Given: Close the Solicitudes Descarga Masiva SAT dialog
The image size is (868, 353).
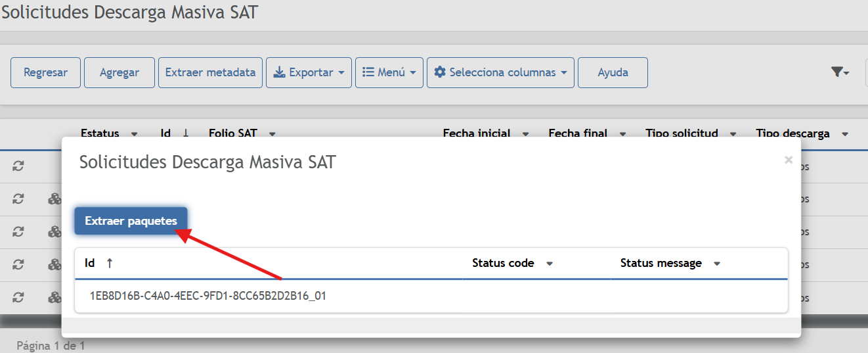Looking at the screenshot, I should [789, 160].
